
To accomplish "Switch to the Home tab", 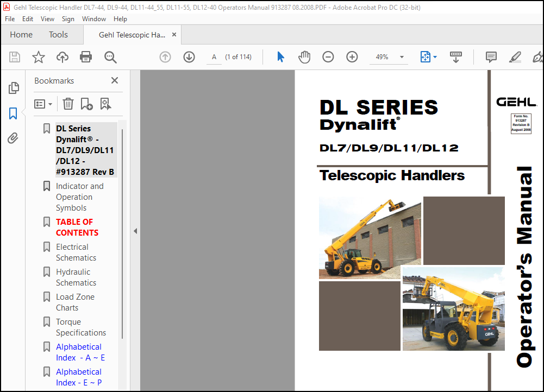I will [21, 35].
